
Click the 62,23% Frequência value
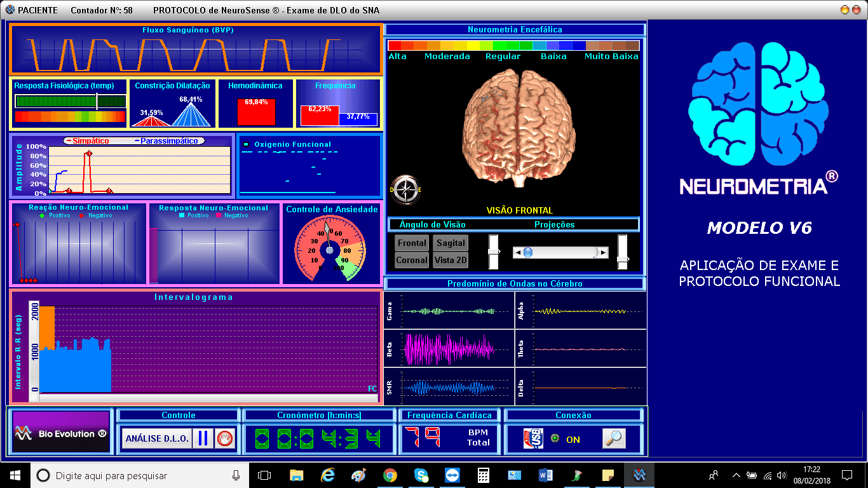(320, 109)
